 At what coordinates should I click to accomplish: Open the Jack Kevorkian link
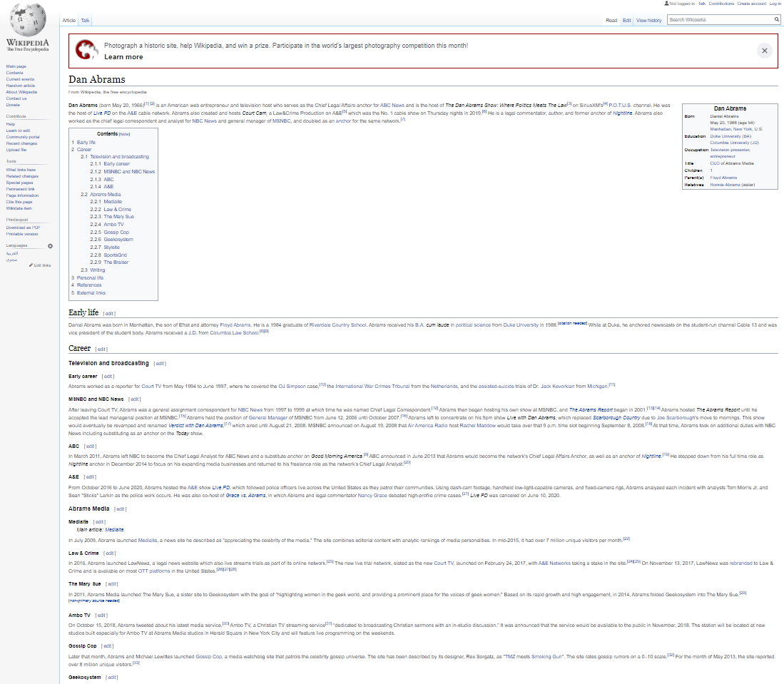tap(557, 387)
